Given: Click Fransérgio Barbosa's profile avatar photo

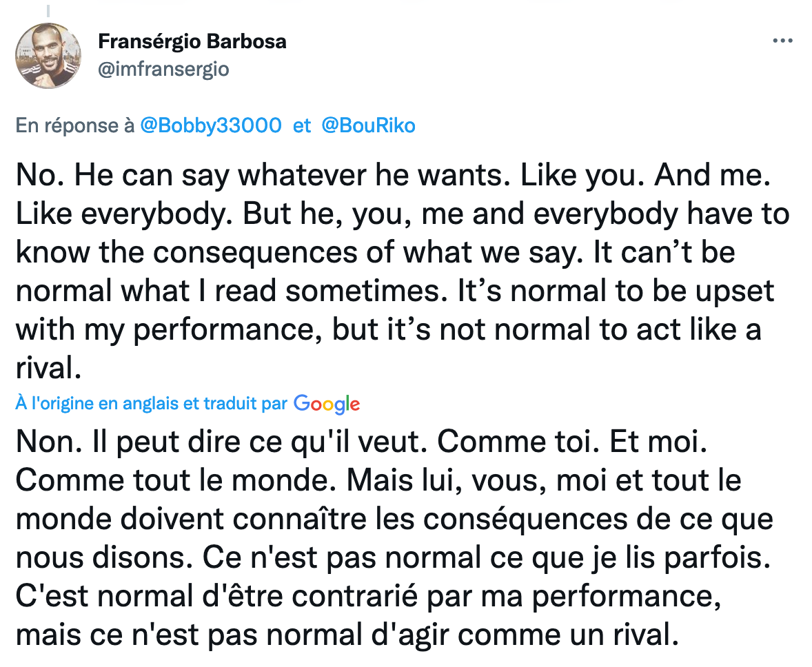Looking at the screenshot, I should coord(48,55).
